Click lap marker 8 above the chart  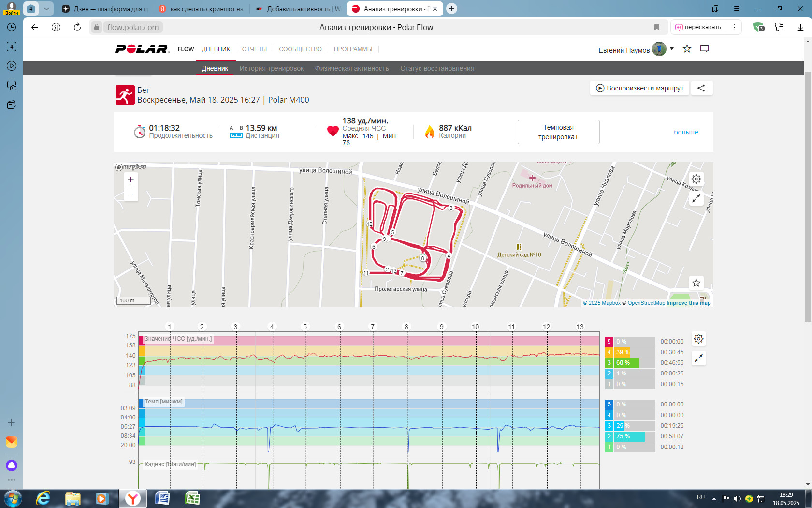[406, 327]
